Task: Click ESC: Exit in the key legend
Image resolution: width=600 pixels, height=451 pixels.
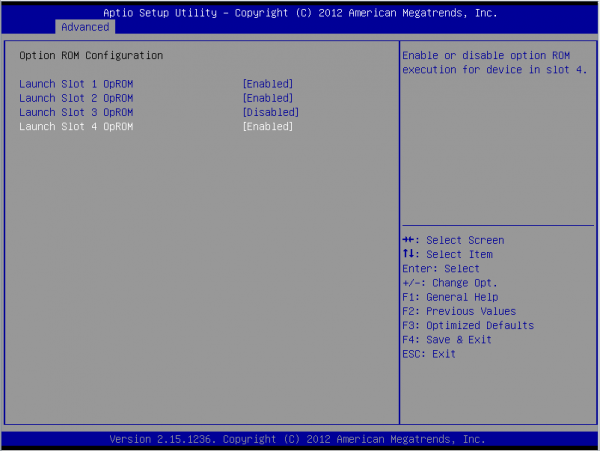Action: (428, 354)
